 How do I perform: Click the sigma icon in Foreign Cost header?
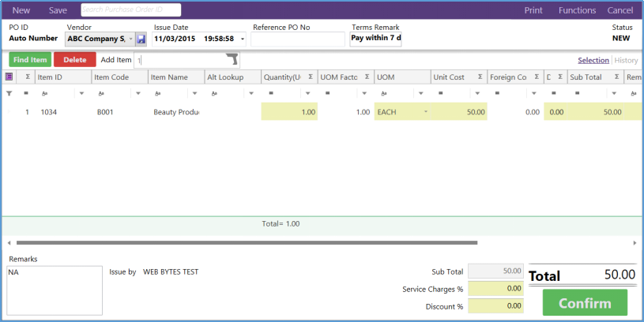point(537,77)
